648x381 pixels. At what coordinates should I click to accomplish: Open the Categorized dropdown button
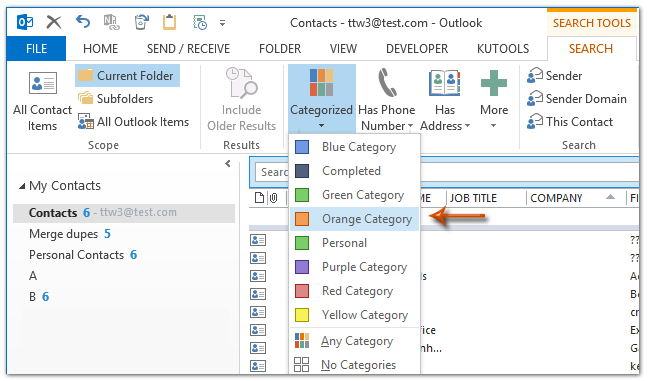322,98
